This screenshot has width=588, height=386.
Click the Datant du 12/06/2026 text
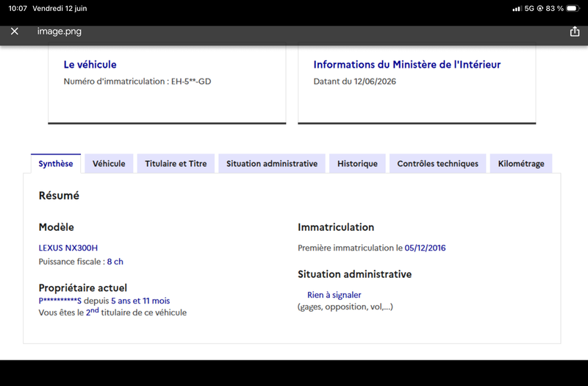coord(355,82)
